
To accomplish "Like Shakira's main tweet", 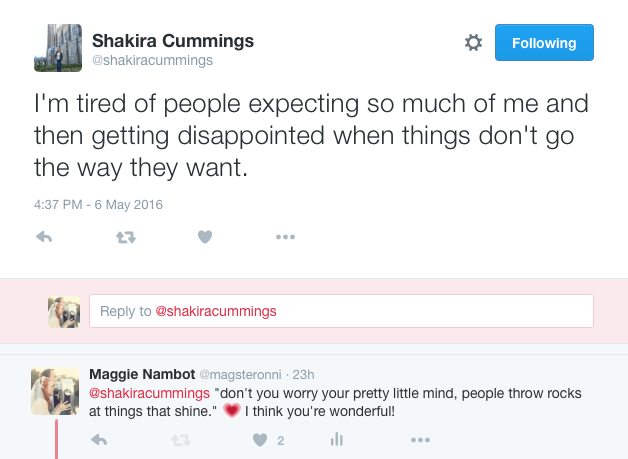I will (x=205, y=237).
